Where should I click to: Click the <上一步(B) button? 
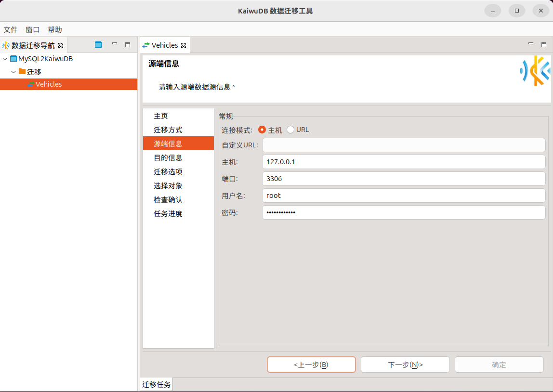[311, 365]
